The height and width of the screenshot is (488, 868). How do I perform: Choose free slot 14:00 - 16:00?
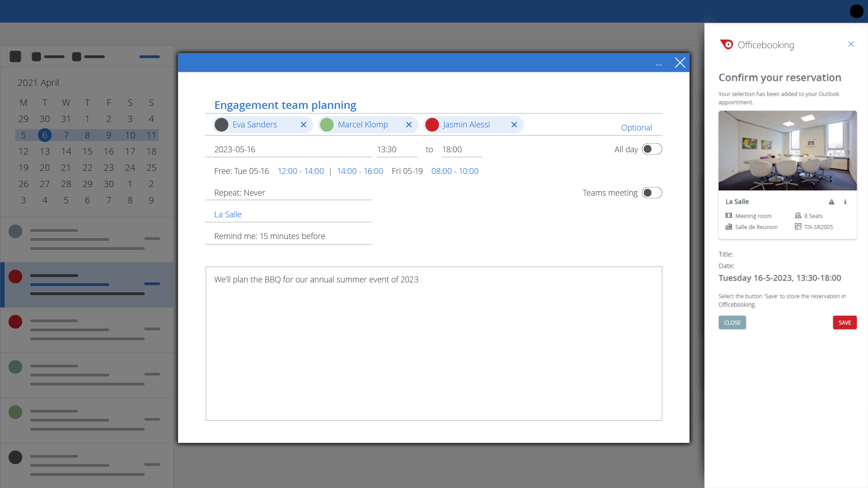360,171
